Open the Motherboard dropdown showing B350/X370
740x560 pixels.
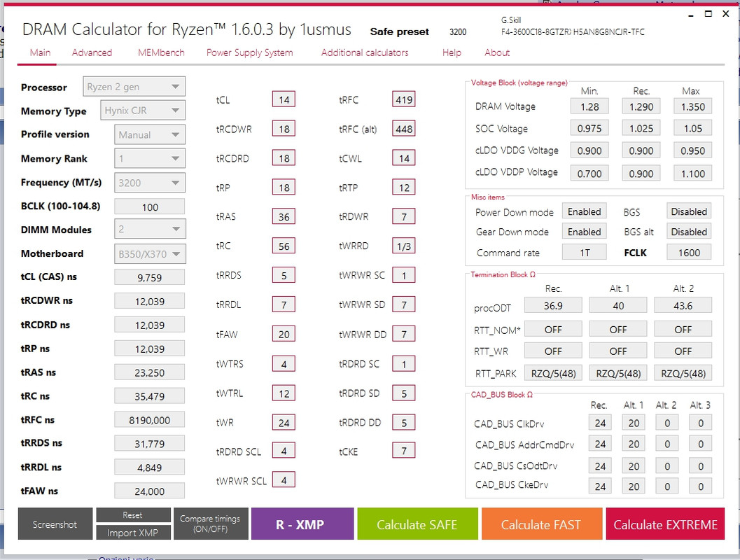(x=150, y=254)
